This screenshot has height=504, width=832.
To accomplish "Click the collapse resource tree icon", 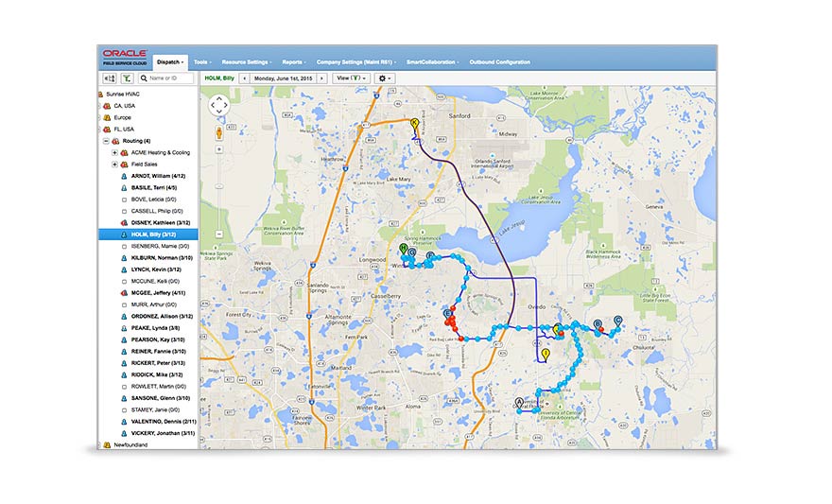I will (110, 78).
